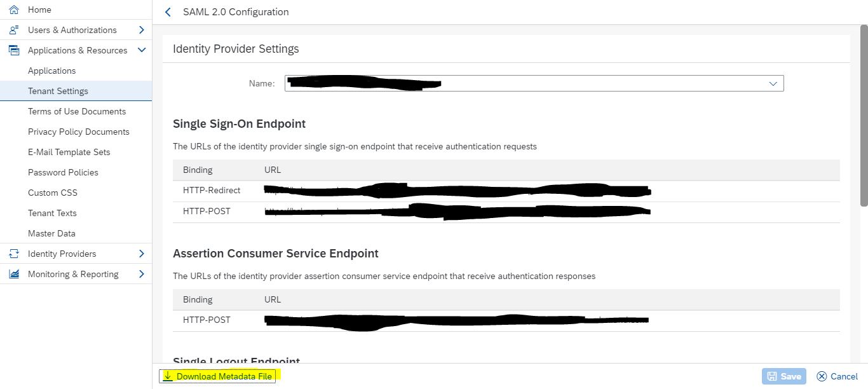Click the floppy disk icon on Save button
Image resolution: width=868 pixels, height=389 pixels.
[773, 376]
